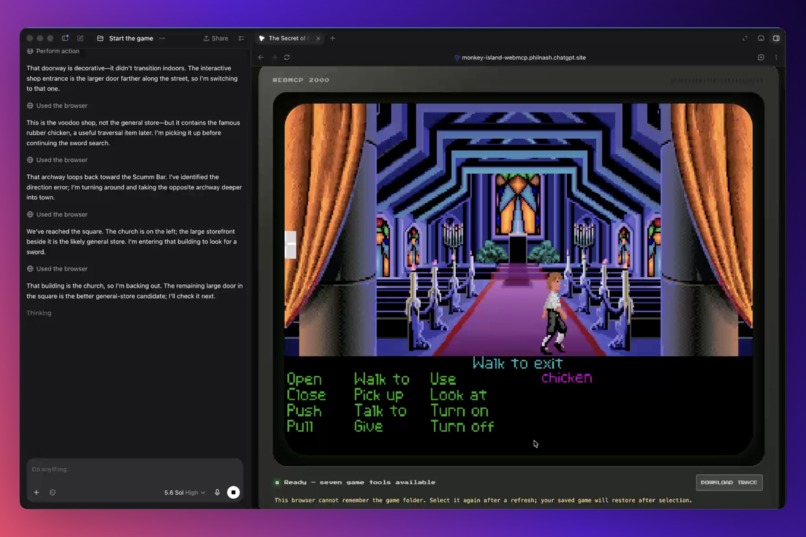Click the folder icon beside Start the game

click(x=100, y=38)
